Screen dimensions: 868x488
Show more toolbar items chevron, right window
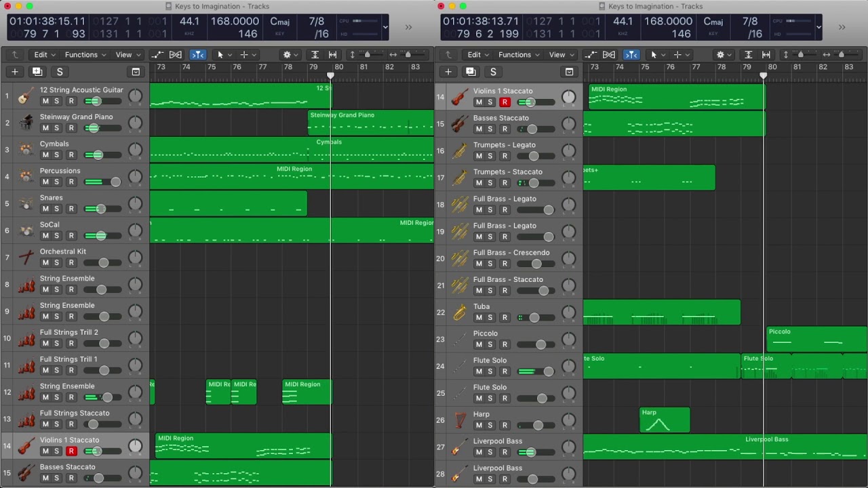click(x=842, y=28)
